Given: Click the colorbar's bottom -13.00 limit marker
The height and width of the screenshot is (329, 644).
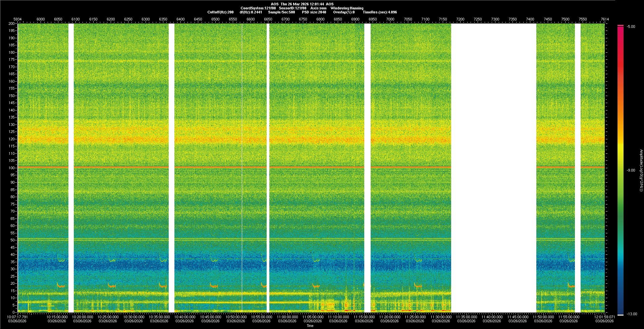Looking at the screenshot, I should coord(621,315).
